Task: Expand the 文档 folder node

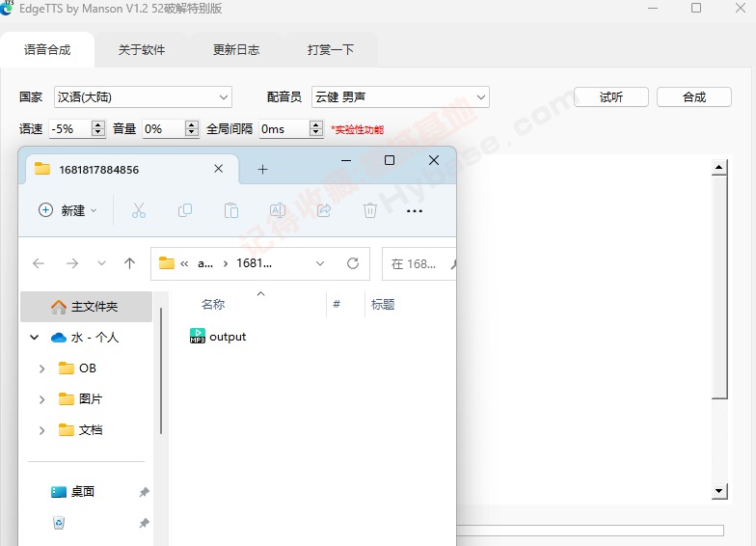Action: pos(42,430)
